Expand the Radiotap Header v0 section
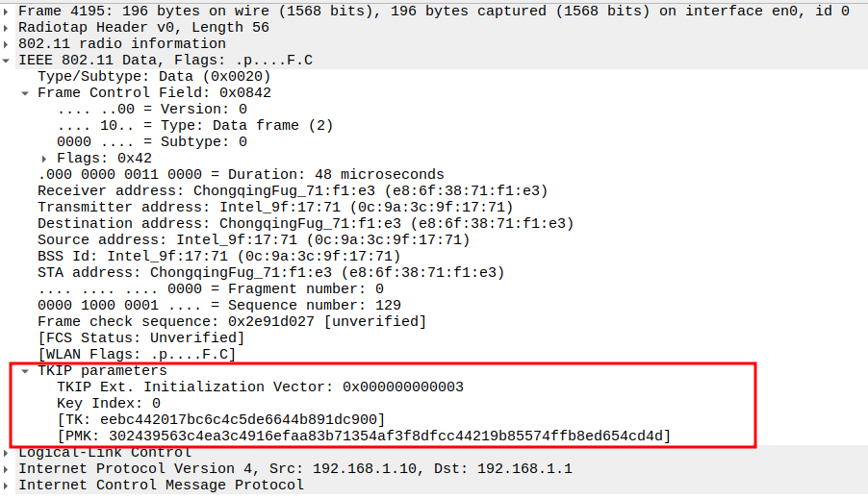This screenshot has width=868, height=499. tap(8, 28)
